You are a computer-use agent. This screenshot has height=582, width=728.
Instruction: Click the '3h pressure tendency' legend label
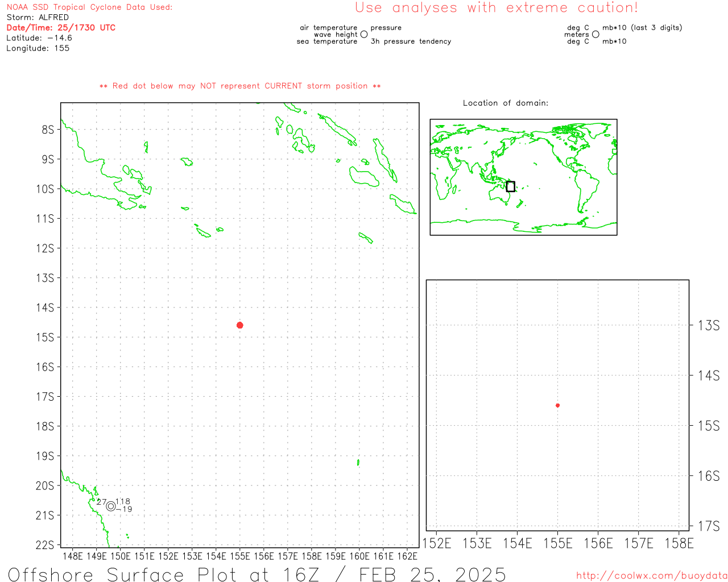[x=411, y=41]
